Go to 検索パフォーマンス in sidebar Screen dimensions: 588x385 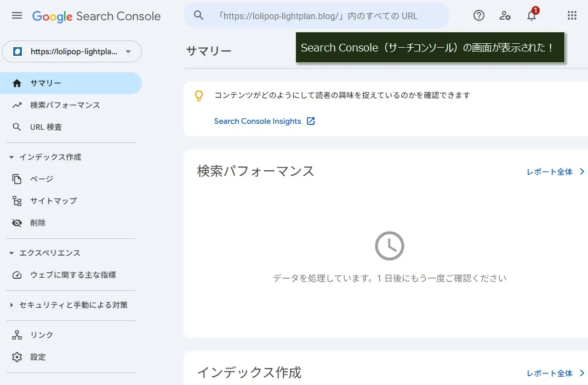pyautogui.click(x=65, y=105)
